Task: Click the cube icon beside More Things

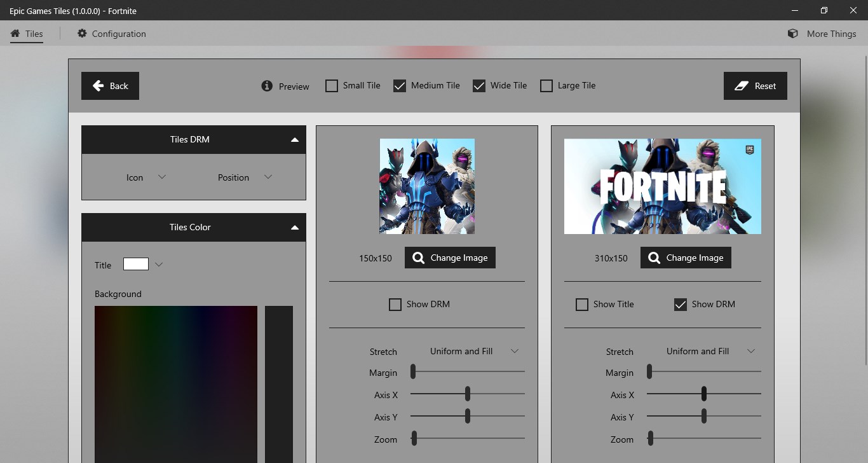Action: [792, 34]
